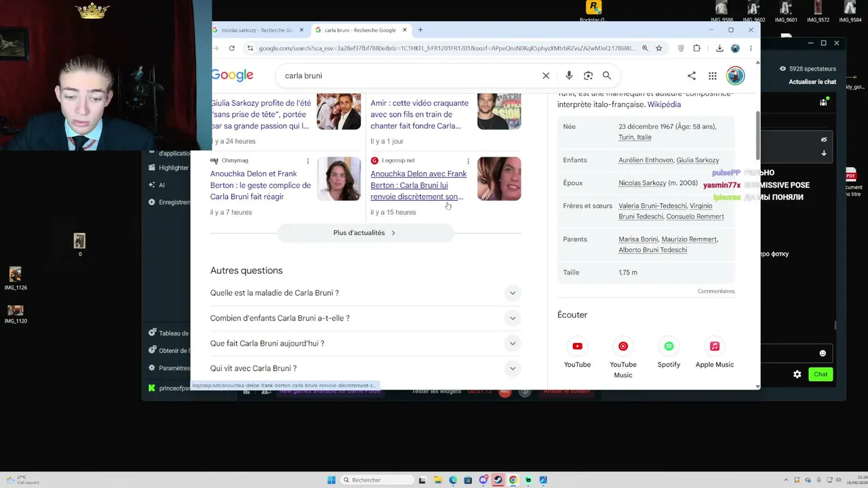Open the Google account avatar
This screenshot has width=868, height=488.
(x=736, y=75)
